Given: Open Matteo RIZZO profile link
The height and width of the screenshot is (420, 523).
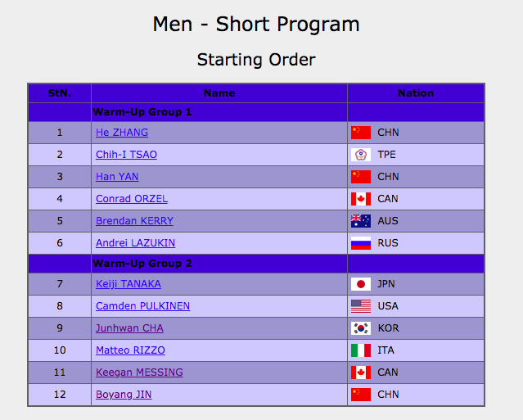Looking at the screenshot, I should 130,350.
